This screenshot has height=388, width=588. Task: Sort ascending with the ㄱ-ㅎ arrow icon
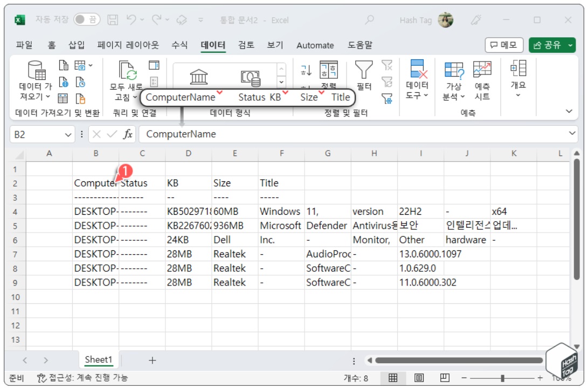[x=306, y=70]
